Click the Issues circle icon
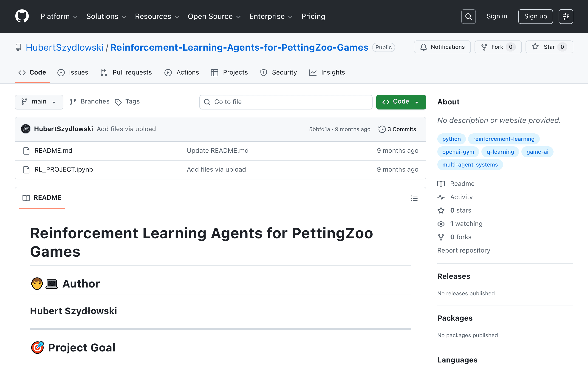Image resolution: width=588 pixels, height=368 pixels. (61, 72)
